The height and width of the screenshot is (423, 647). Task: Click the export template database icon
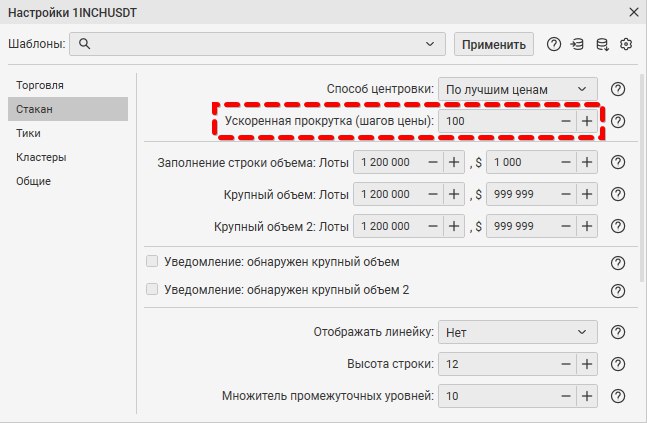click(x=602, y=44)
